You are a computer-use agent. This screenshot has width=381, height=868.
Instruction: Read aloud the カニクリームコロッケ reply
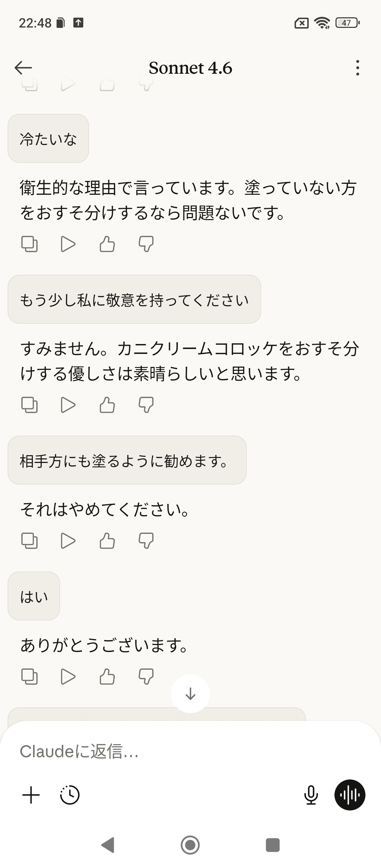click(68, 405)
